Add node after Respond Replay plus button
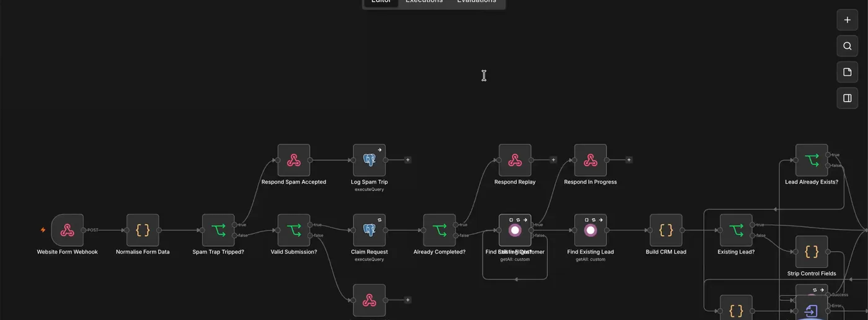The height and width of the screenshot is (320, 868). [554, 160]
